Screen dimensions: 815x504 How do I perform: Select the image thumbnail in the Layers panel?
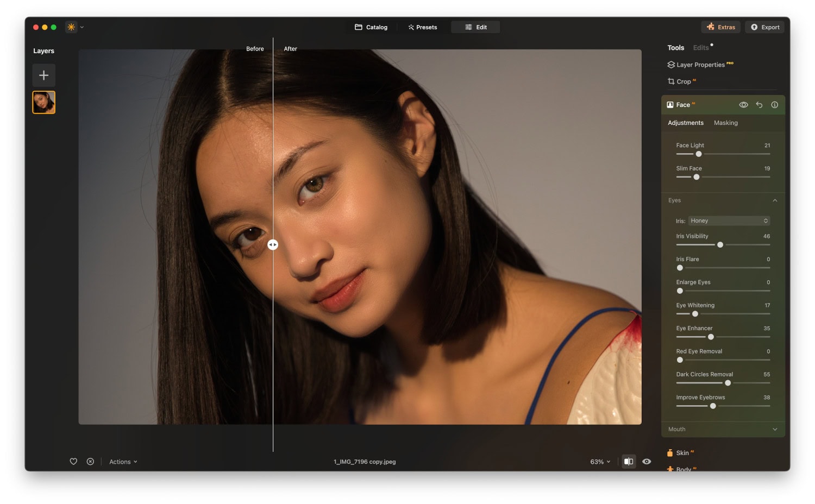43,102
